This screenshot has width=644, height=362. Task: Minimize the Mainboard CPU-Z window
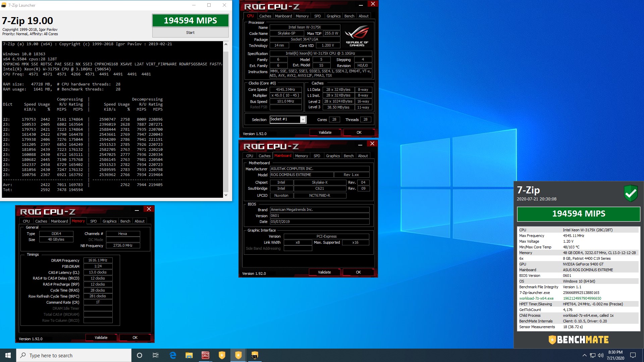(360, 144)
